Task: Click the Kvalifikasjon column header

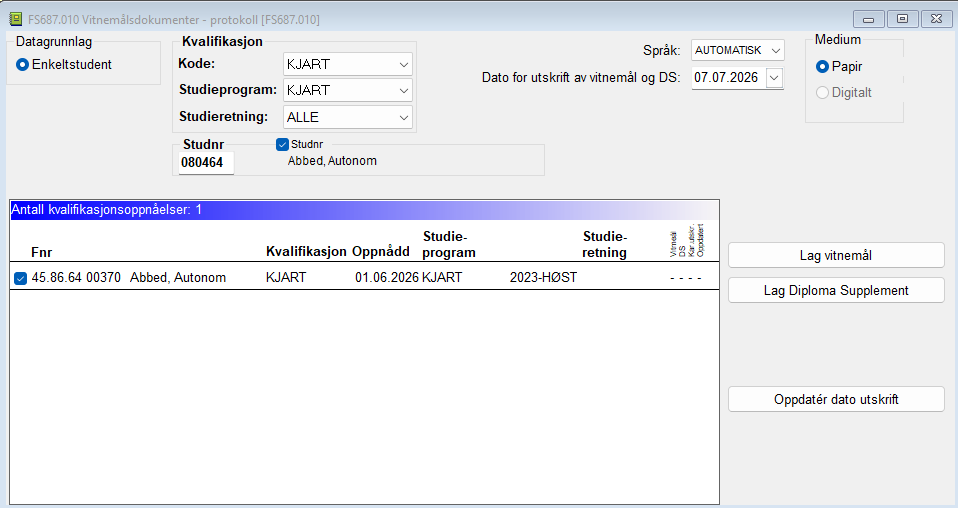Action: 306,251
